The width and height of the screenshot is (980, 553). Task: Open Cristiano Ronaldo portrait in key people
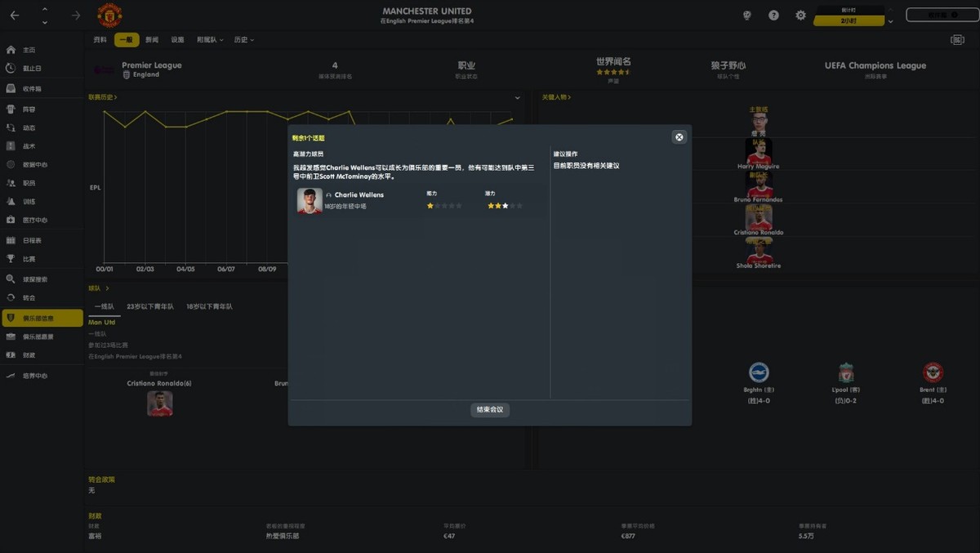pos(759,217)
